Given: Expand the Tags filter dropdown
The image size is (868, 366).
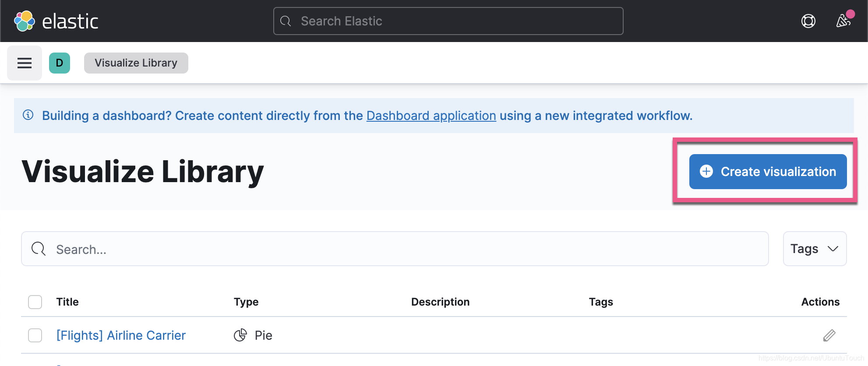Looking at the screenshot, I should tap(815, 249).
